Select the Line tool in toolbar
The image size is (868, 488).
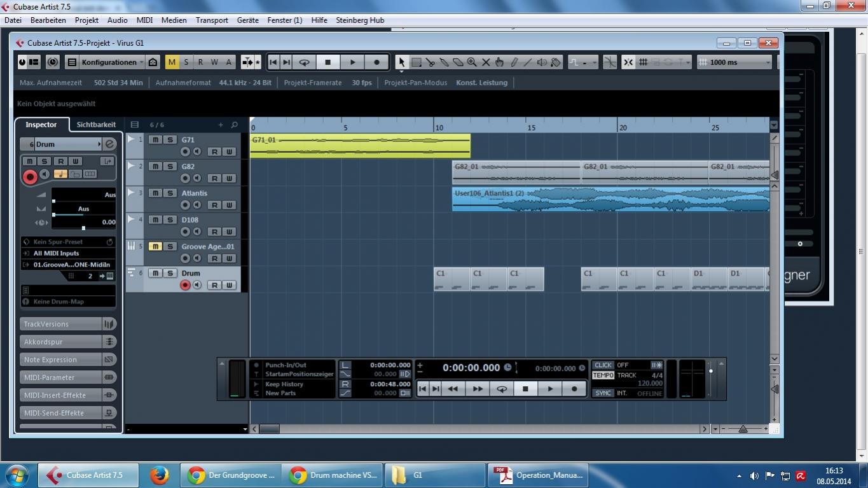point(528,62)
